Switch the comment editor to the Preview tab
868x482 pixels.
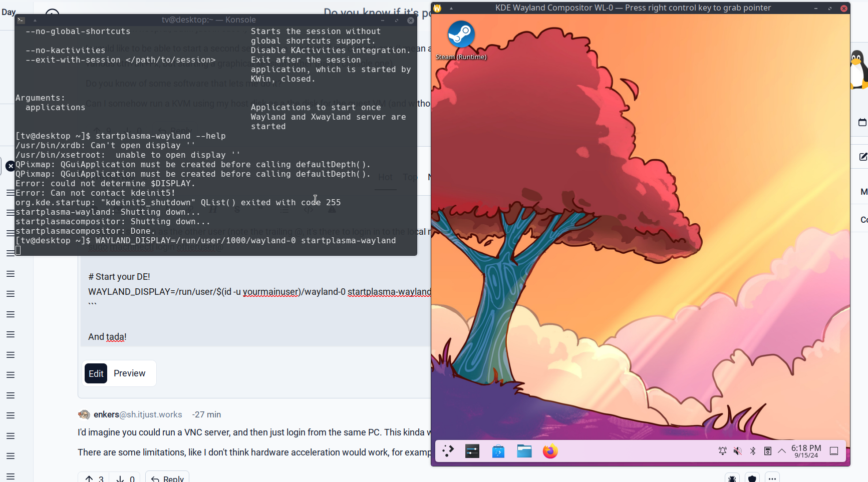coord(129,373)
